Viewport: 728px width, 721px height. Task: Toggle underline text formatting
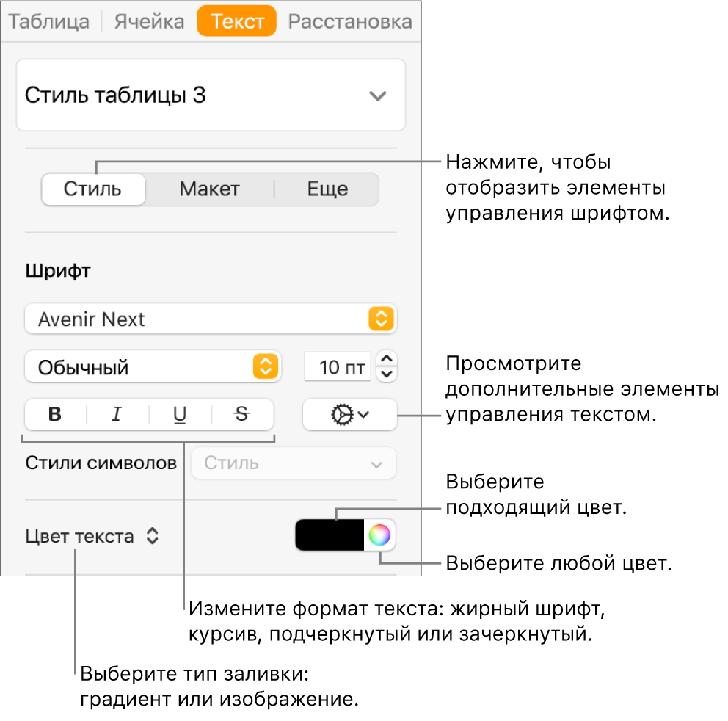click(x=180, y=414)
